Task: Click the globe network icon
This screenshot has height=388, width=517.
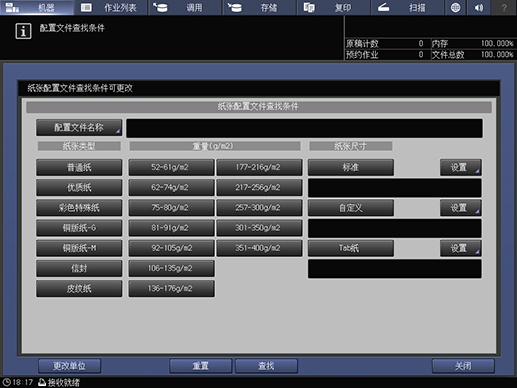Action: coord(455,7)
